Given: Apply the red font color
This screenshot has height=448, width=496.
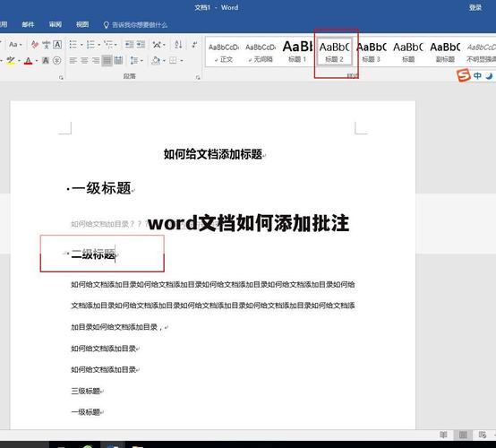Looking at the screenshot, I should 29,60.
